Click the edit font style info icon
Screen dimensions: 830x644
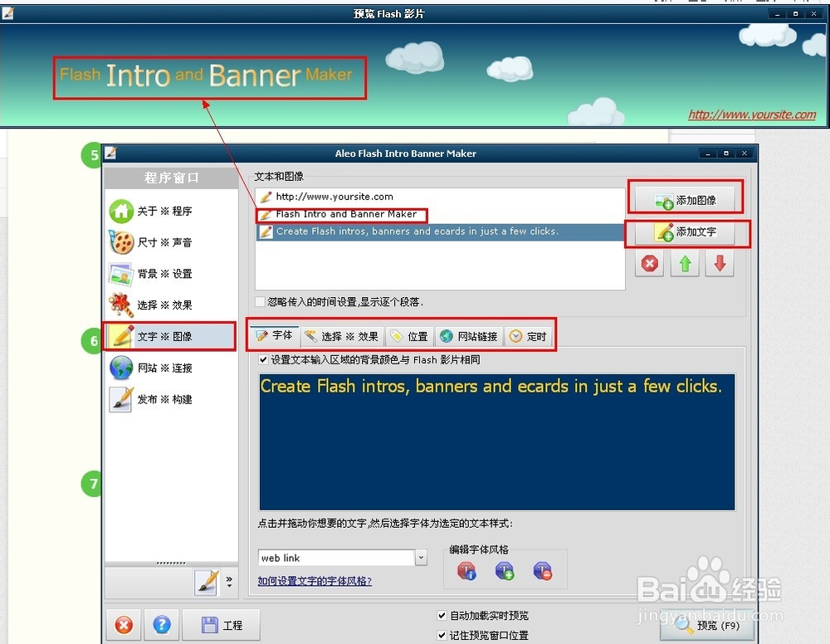point(466,572)
